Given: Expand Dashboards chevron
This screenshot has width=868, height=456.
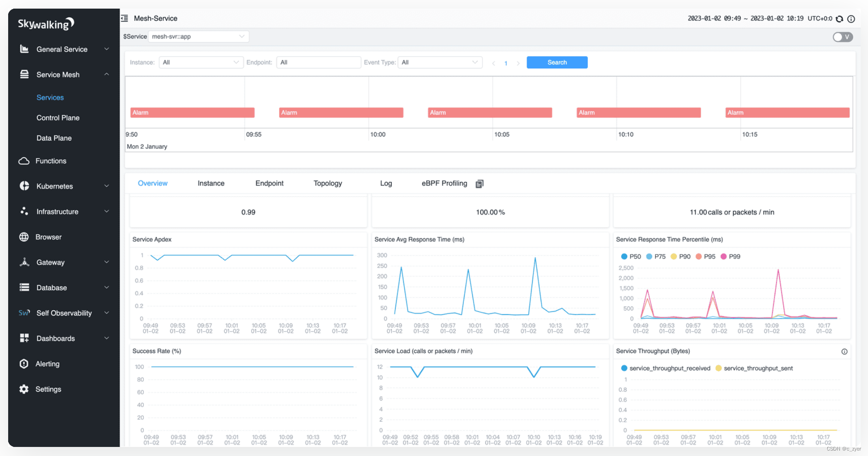Looking at the screenshot, I should tap(107, 338).
